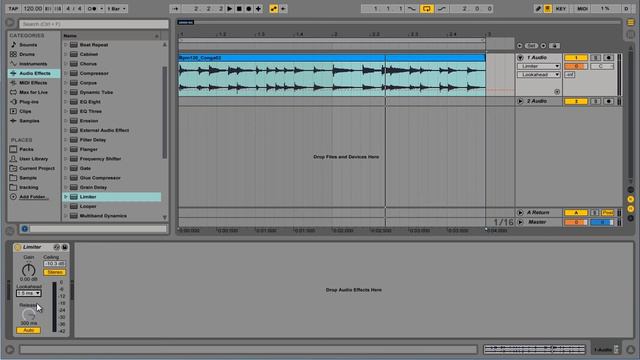
Task: Toggle the metronome button
Action: [x=92, y=9]
